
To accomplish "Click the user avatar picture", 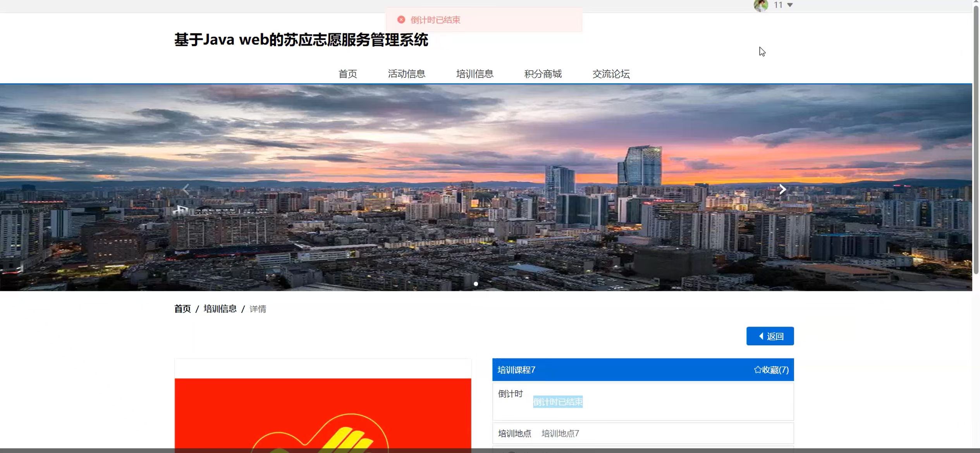I will click(760, 5).
